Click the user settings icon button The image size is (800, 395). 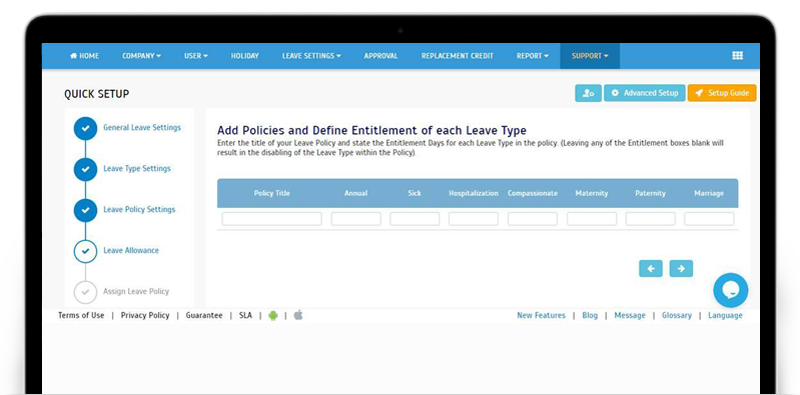pos(588,93)
